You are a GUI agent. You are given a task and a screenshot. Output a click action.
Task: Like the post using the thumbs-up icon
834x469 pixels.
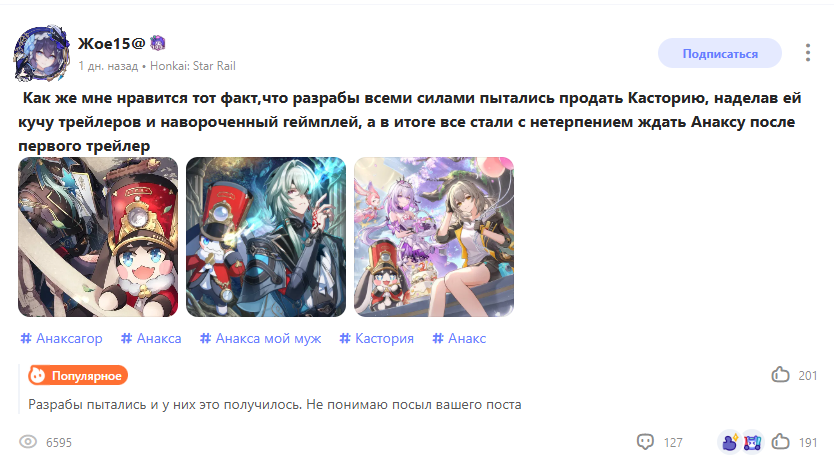click(x=780, y=441)
